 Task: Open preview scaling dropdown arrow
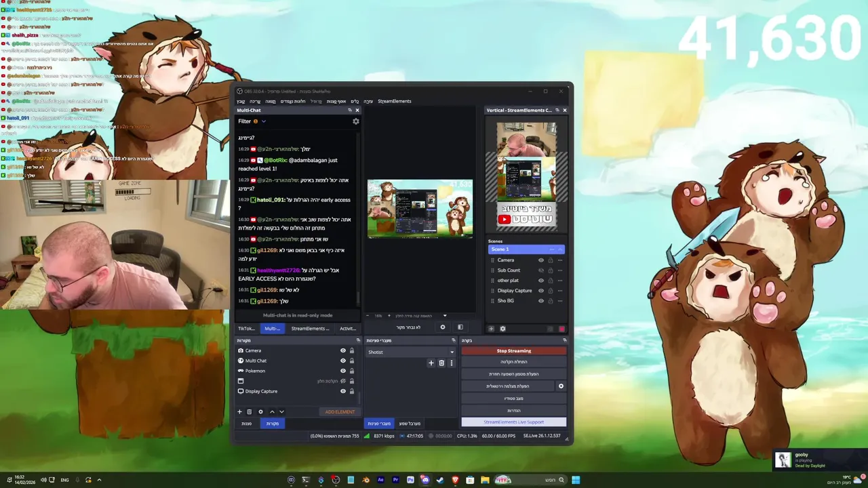click(445, 316)
